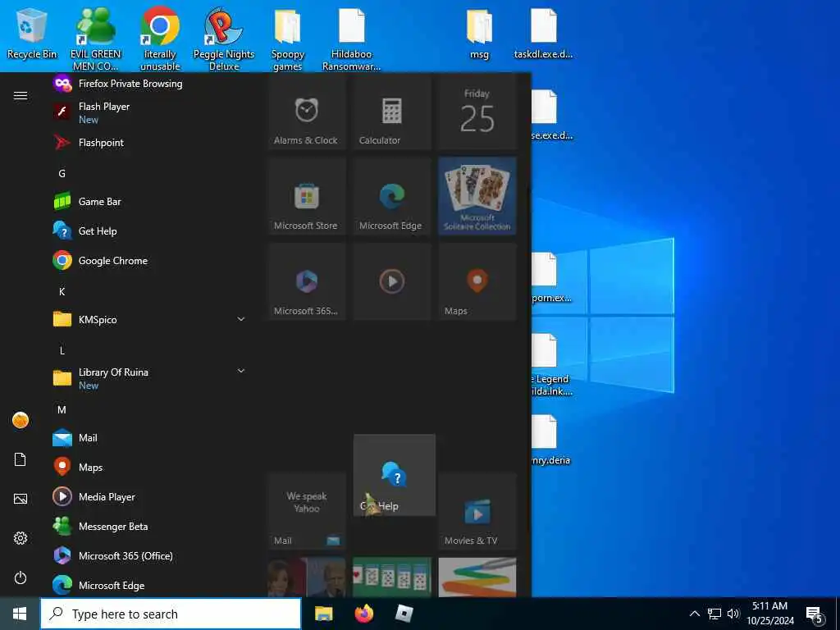Jump to letter K section header
The width and height of the screenshot is (840, 630).
(x=62, y=291)
